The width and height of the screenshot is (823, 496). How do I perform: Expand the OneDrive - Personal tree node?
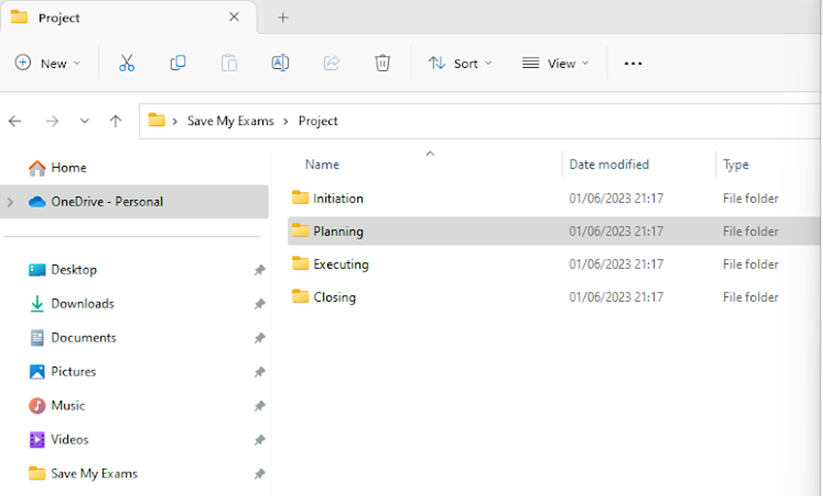(11, 202)
